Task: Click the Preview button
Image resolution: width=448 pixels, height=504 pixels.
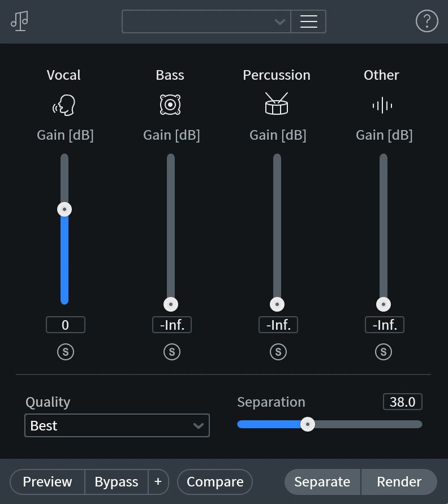Action: pyautogui.click(x=48, y=481)
